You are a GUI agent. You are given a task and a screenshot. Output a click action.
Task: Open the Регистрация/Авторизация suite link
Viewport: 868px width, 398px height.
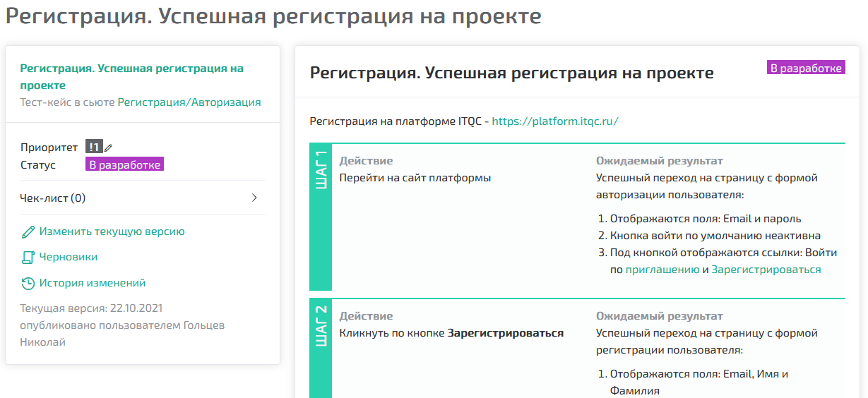pyautogui.click(x=189, y=102)
